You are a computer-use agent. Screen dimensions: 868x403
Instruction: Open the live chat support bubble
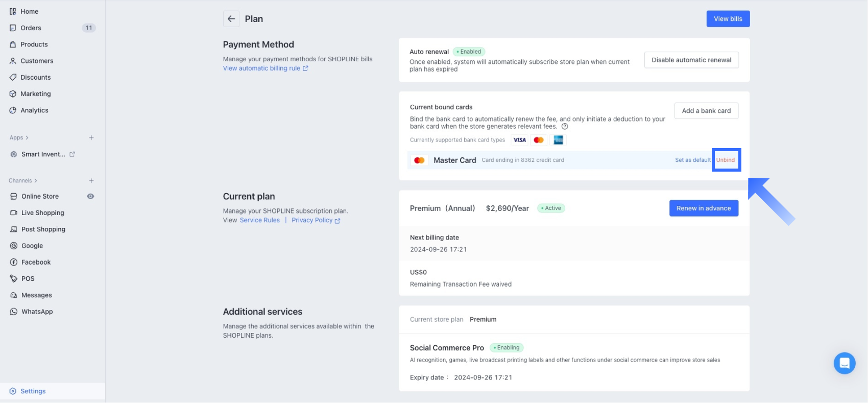[x=845, y=363]
